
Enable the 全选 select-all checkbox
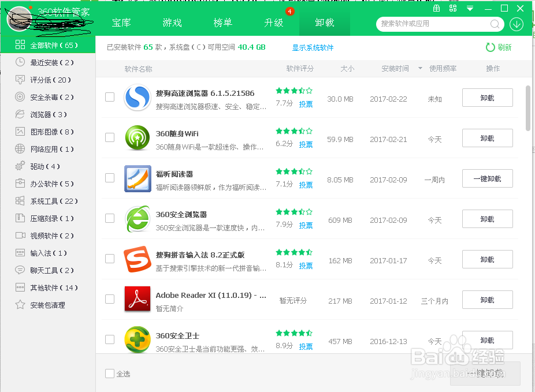tap(110, 374)
